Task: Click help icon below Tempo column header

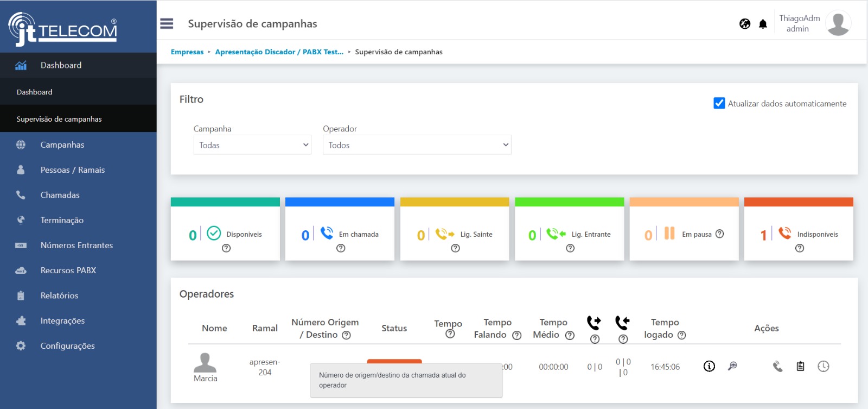Action: point(450,334)
